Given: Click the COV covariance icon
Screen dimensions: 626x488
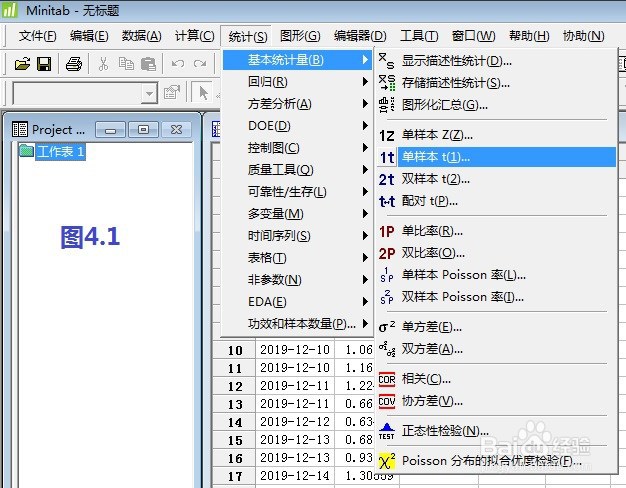Looking at the screenshot, I should (386, 401).
